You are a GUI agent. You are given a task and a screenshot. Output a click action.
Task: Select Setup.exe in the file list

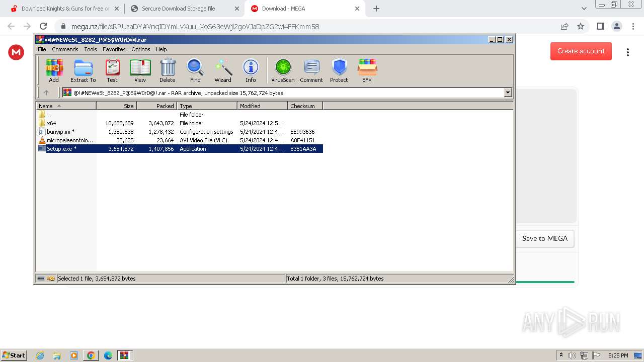tap(180, 149)
